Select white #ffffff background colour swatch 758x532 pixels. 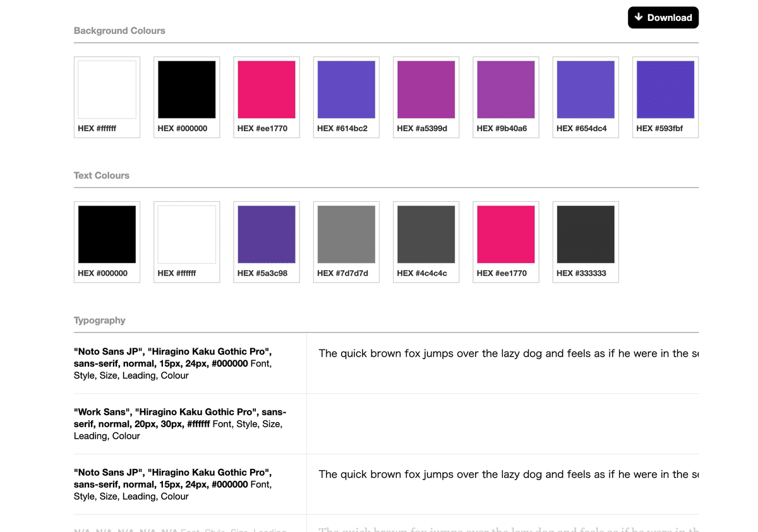[107, 90]
